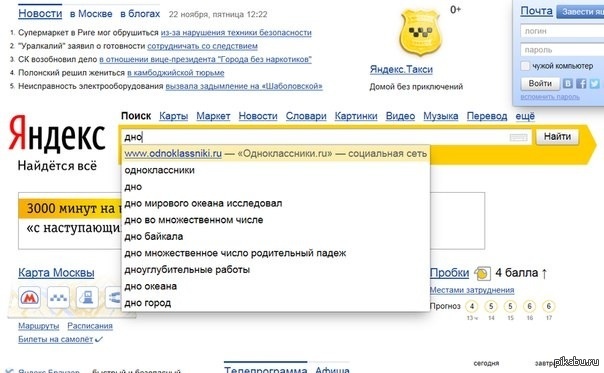Toggle the чужой компьютер checkbox
Viewport: 604px width, 373px height.
[x=525, y=66]
